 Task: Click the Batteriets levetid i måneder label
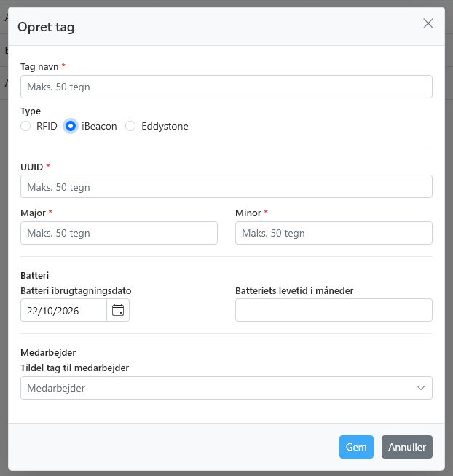(x=294, y=291)
